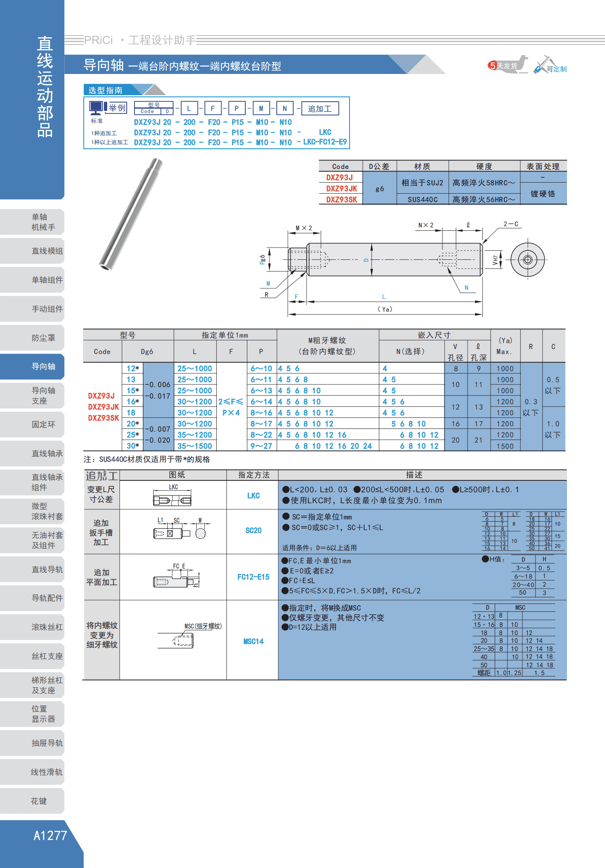
Task: Click the 追加工 box in selection guide
Action: pyautogui.click(x=320, y=108)
